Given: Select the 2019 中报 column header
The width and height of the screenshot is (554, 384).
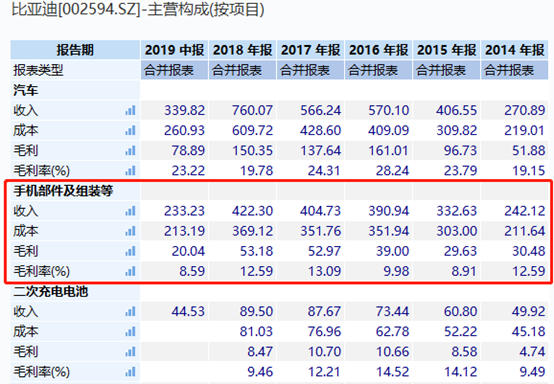Looking at the screenshot, I should click(174, 50).
